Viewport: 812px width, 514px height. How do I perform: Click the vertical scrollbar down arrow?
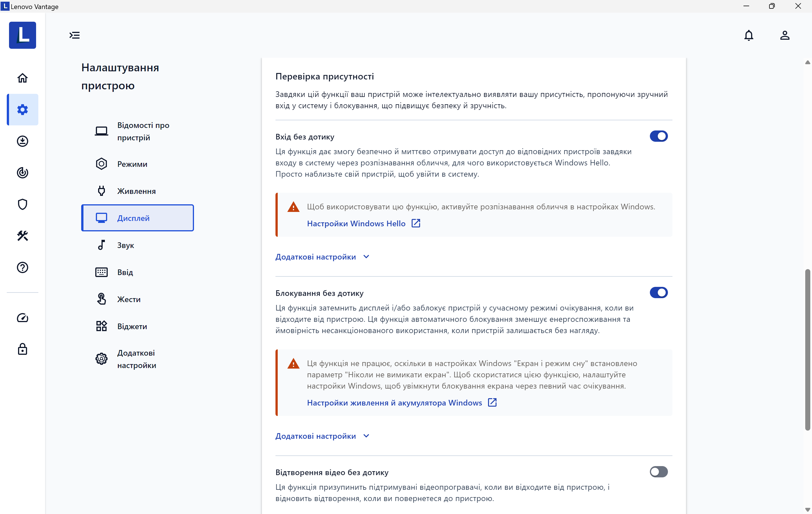(x=807, y=509)
